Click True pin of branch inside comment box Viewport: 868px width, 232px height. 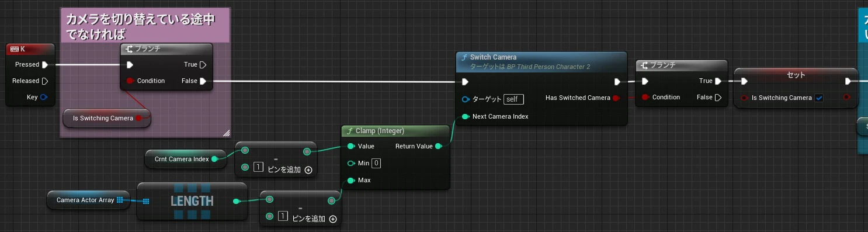(x=203, y=65)
